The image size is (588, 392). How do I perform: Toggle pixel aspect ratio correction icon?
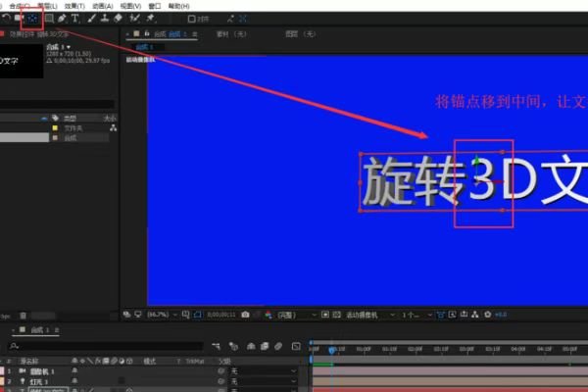(x=440, y=315)
